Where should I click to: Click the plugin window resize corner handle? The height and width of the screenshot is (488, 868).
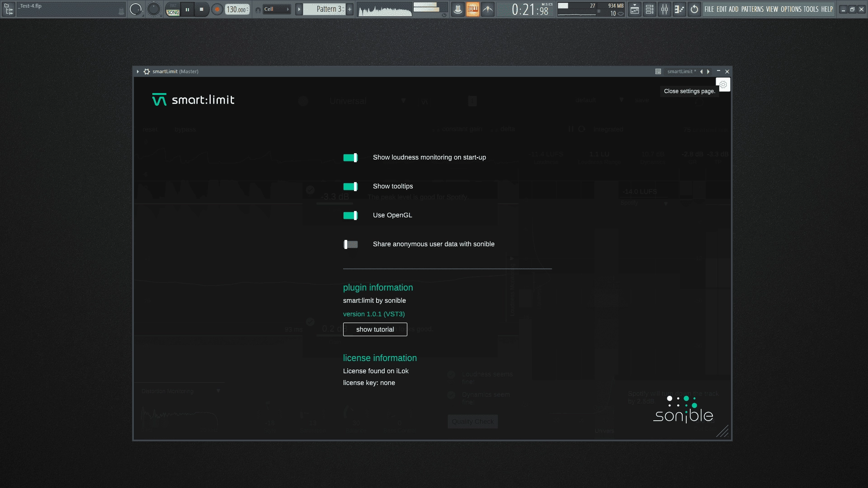point(722,431)
